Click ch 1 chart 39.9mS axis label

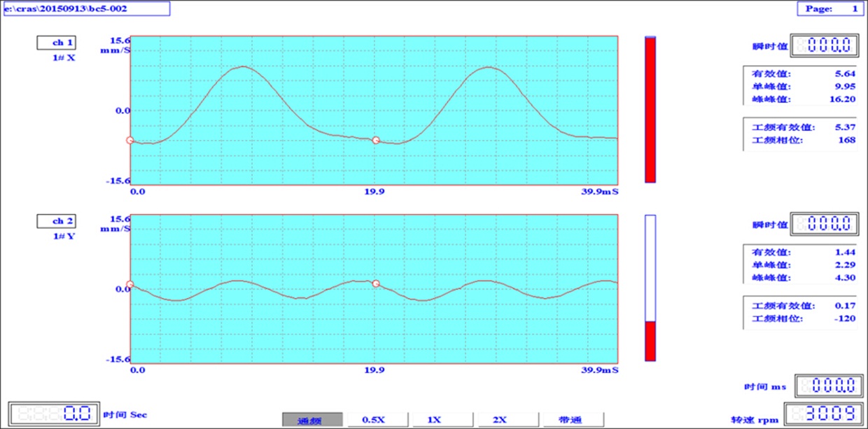(601, 190)
